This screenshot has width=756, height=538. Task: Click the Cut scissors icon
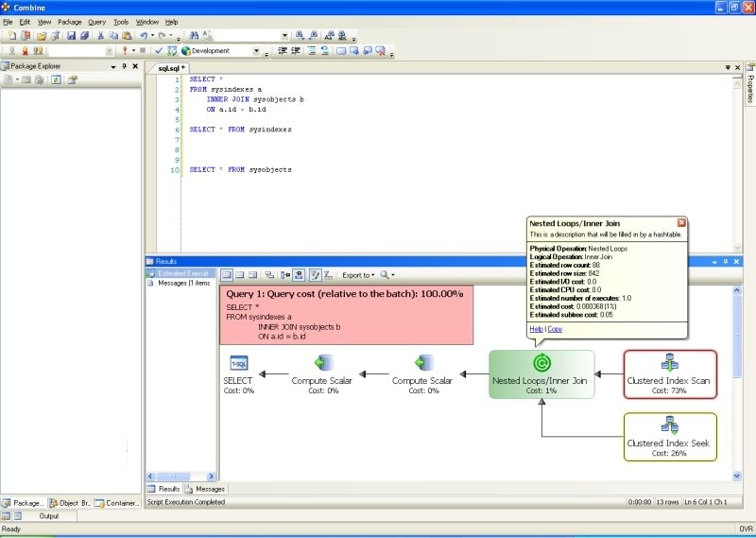(x=100, y=35)
